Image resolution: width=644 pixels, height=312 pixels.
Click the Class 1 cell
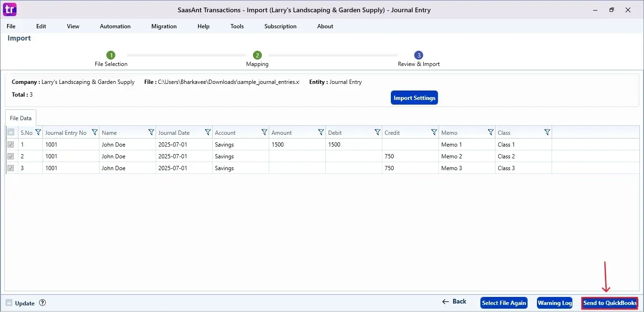tap(523, 144)
